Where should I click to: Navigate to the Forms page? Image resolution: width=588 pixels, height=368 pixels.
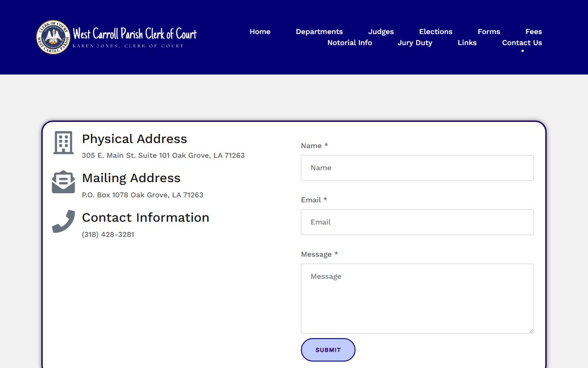click(x=489, y=32)
